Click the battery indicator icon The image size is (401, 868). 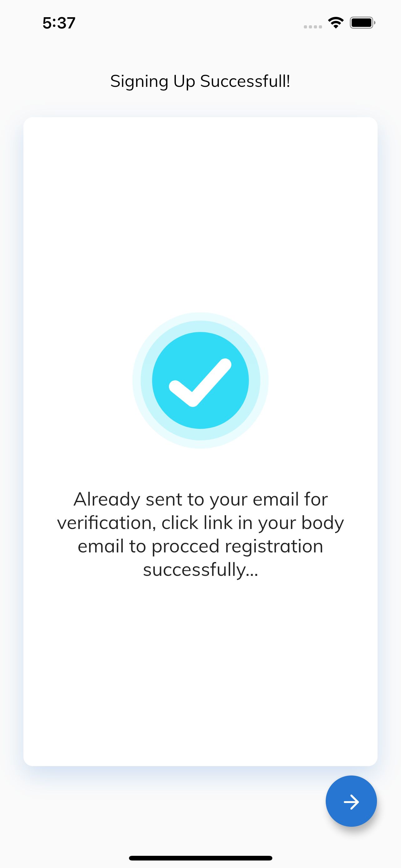point(362,22)
